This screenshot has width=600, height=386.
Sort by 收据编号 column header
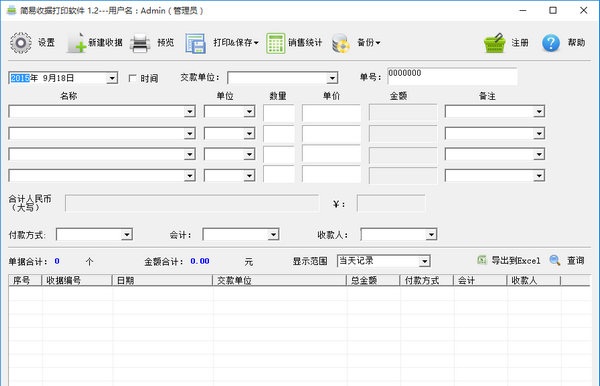point(77,280)
